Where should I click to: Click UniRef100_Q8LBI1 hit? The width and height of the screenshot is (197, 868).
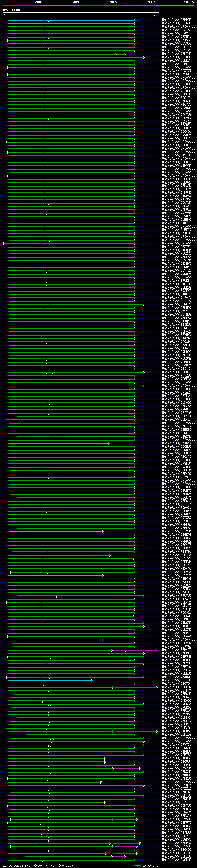click(x=177, y=454)
